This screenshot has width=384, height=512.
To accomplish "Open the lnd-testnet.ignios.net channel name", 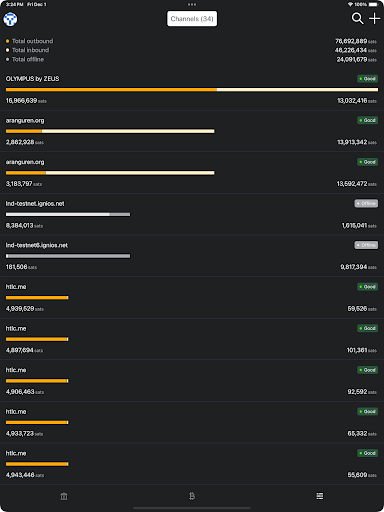I will (x=35, y=204).
